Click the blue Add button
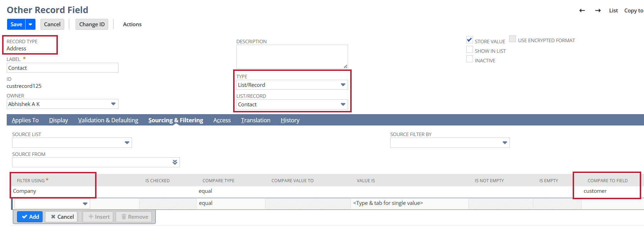Viewport: 644px width, 229px height. (x=30, y=217)
